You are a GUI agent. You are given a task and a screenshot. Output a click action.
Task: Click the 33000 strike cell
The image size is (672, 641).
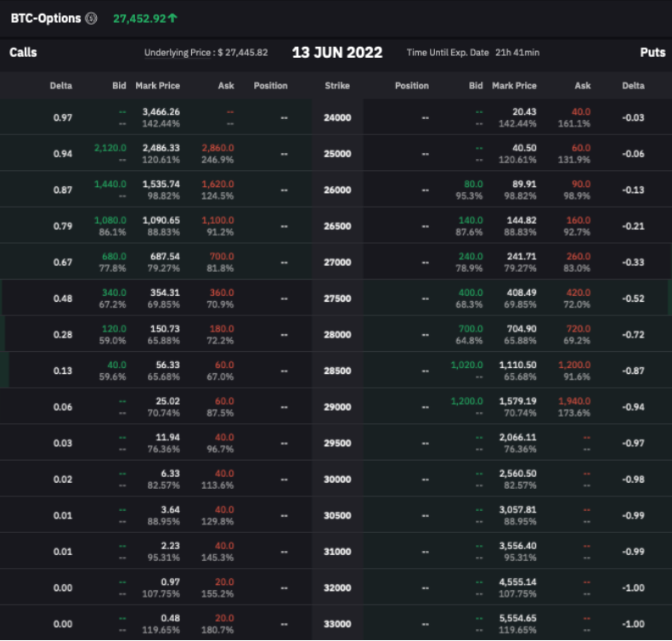(337, 624)
